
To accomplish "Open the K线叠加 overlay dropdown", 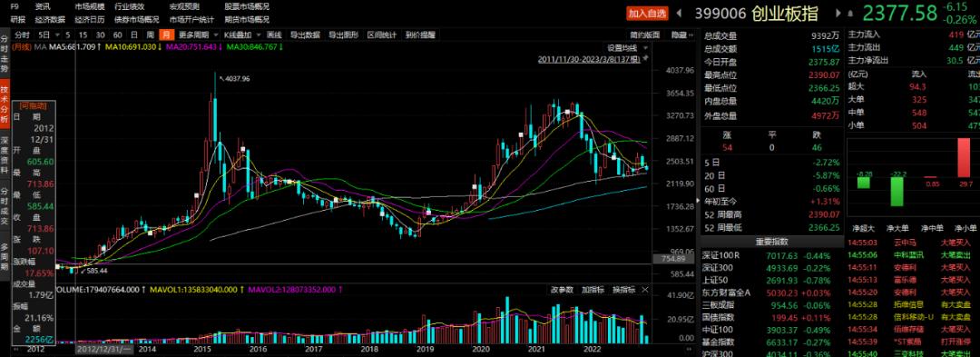I will pyautogui.click(x=241, y=35).
